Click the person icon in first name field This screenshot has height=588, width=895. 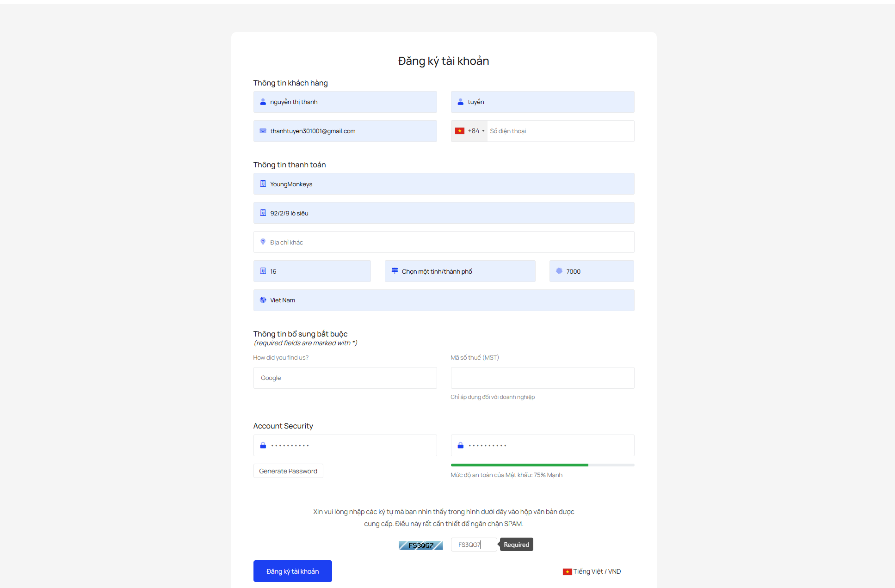click(x=263, y=102)
